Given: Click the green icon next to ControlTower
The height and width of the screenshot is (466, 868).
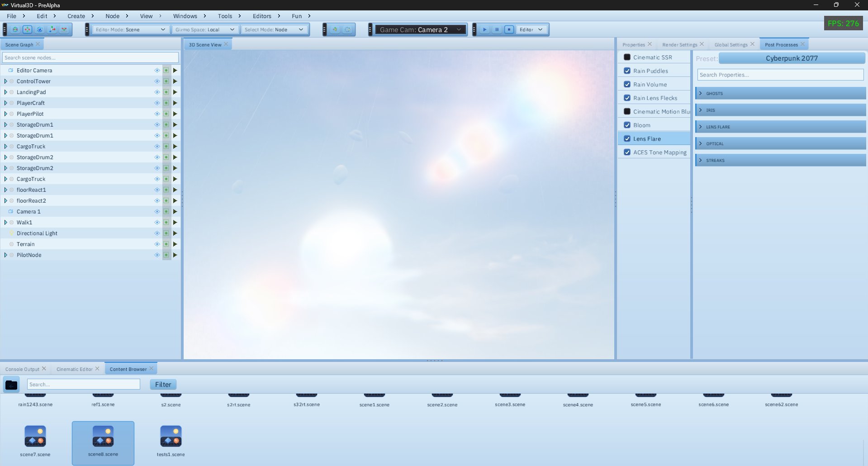Looking at the screenshot, I should (x=166, y=81).
